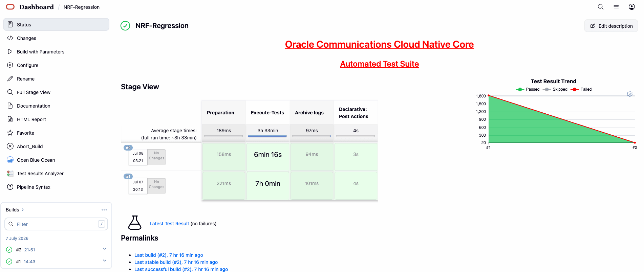This screenshot has height=272, width=644.
Task: Click the Changes code icon
Action: (10, 38)
